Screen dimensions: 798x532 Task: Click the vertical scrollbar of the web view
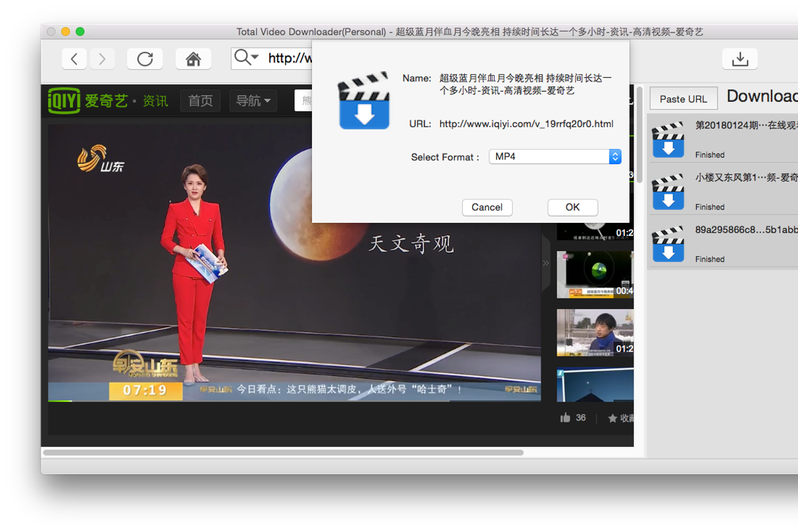point(639,136)
